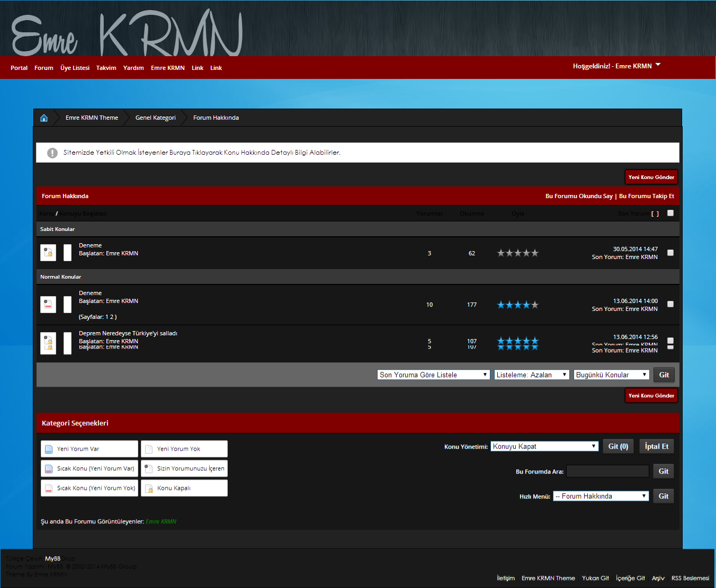Click the Sıcak Konu (Yeni Yorum Var) icon

pyautogui.click(x=49, y=469)
